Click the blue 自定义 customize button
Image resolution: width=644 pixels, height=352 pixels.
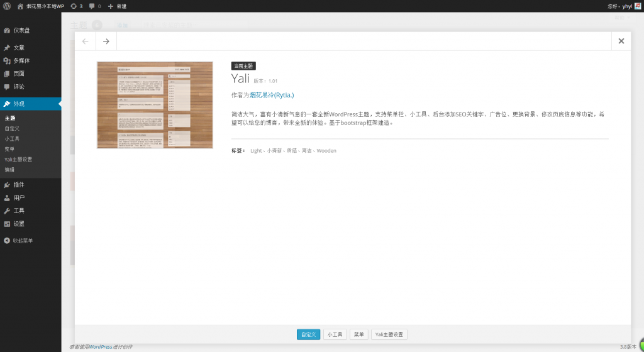[308, 334]
